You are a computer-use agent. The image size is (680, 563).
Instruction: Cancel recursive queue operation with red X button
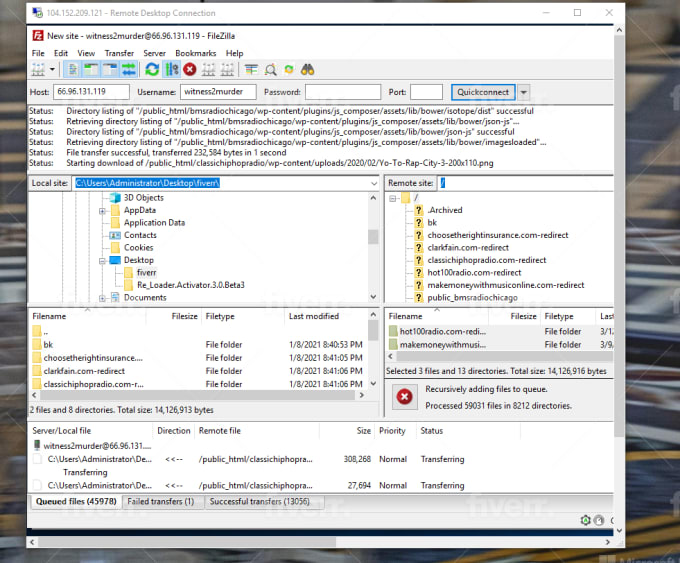click(x=405, y=397)
